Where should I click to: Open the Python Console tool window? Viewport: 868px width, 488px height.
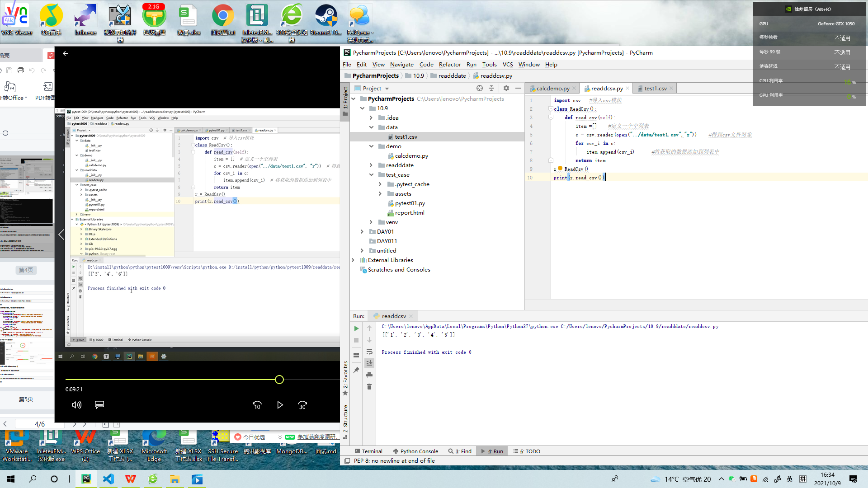pos(415,451)
